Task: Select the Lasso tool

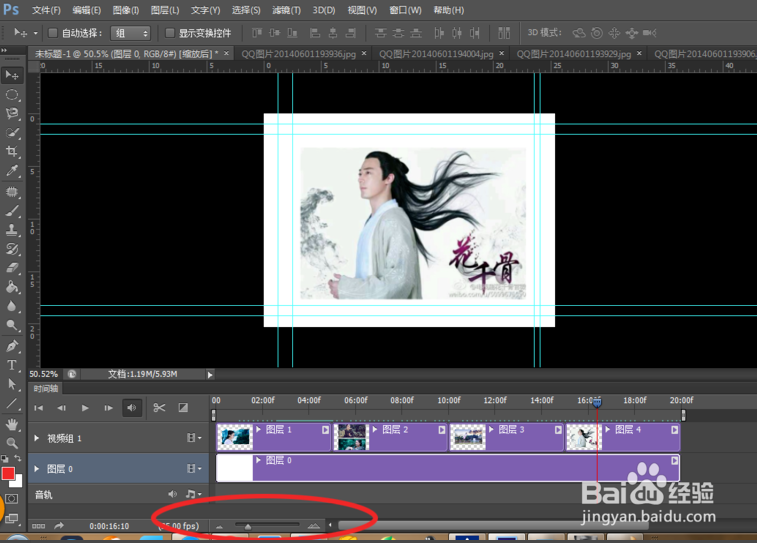Action: (x=12, y=113)
